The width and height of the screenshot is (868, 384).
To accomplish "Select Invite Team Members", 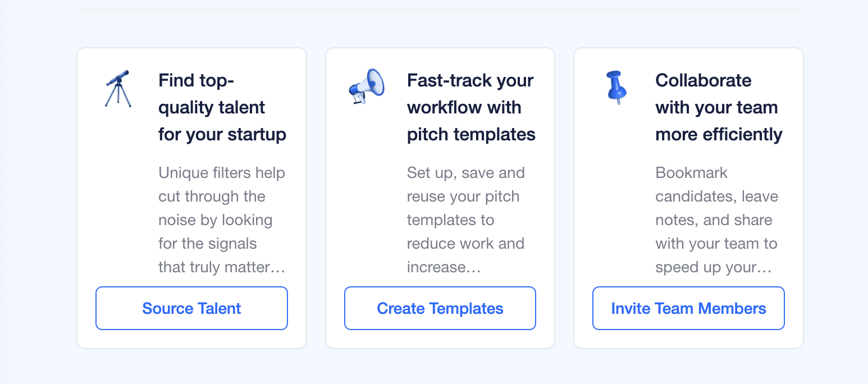I will 688,308.
